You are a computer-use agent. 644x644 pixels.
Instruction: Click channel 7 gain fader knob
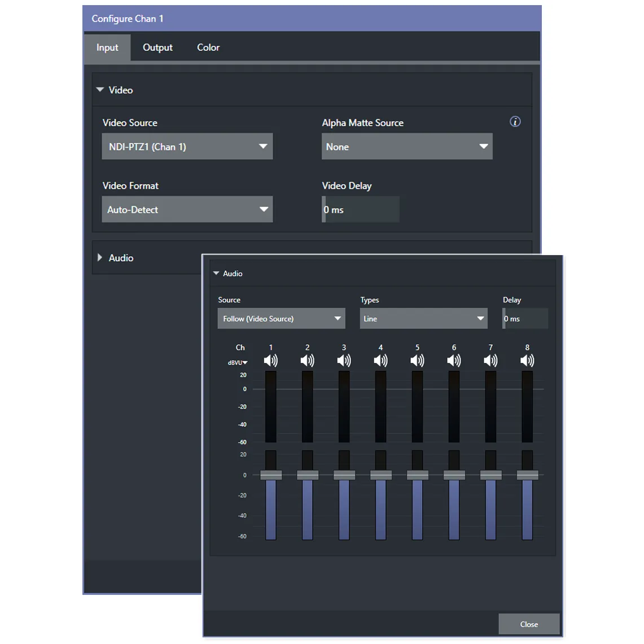491,475
